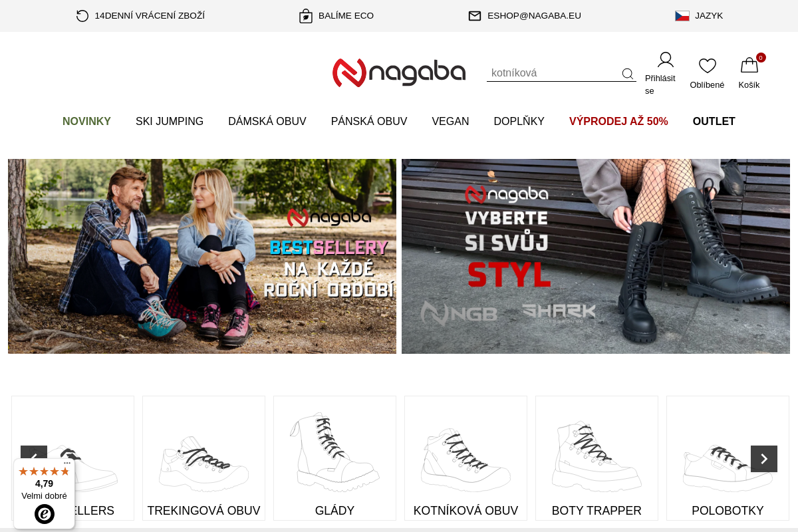Viewport: 798px width, 532px height.
Task: Click the email envelope icon
Action: pyautogui.click(x=475, y=16)
